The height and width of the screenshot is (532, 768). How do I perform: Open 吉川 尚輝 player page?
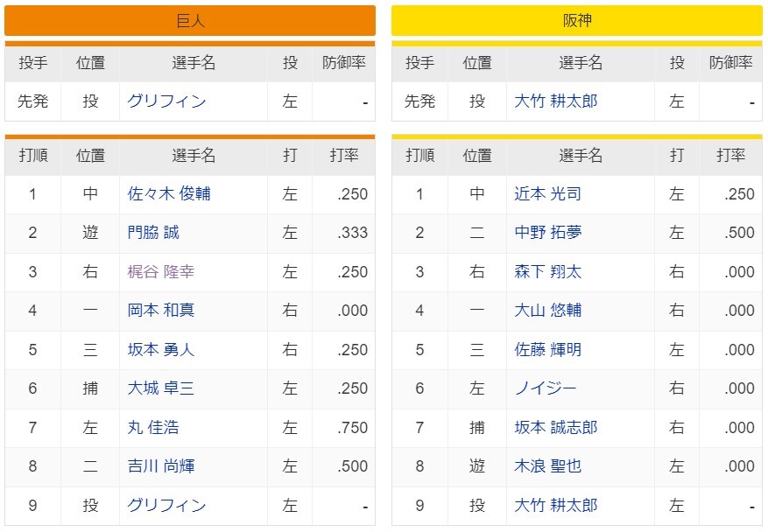(x=160, y=466)
